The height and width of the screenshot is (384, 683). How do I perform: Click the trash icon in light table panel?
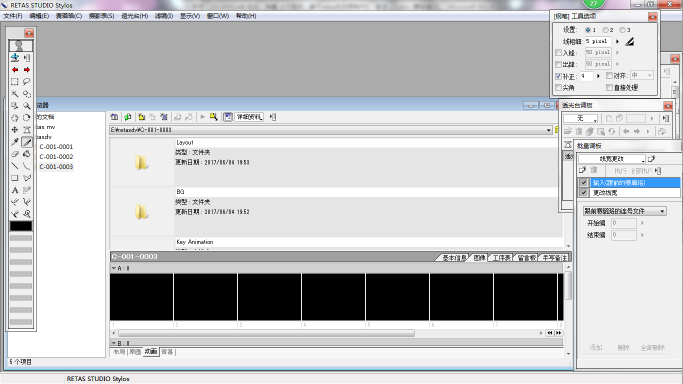pyautogui.click(x=579, y=131)
